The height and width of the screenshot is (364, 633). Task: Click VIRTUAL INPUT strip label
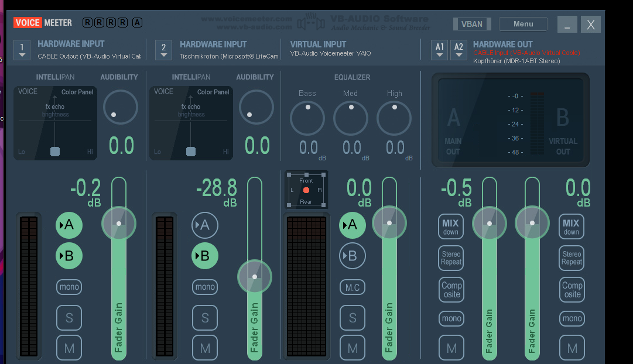click(x=318, y=44)
